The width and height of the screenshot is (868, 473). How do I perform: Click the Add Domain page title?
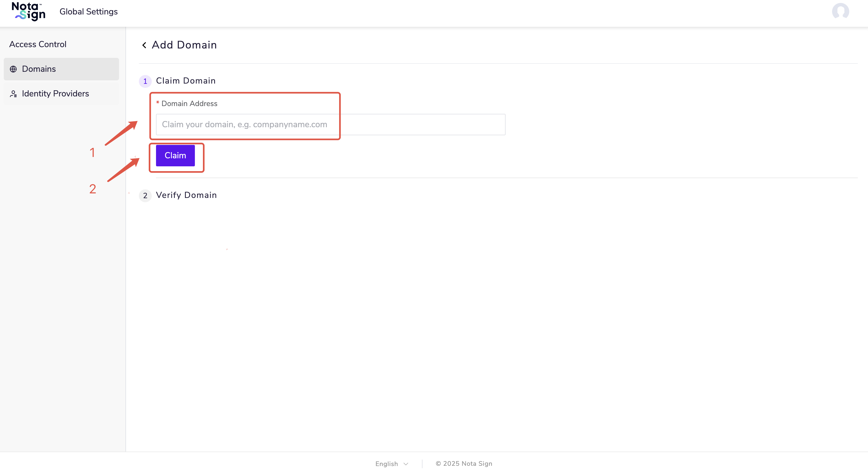pyautogui.click(x=184, y=45)
